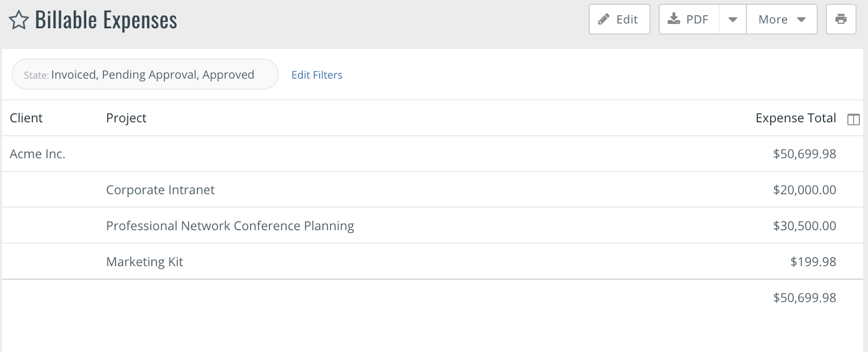Download the report as PDF
Screen dimensions: 868x352
click(689, 20)
